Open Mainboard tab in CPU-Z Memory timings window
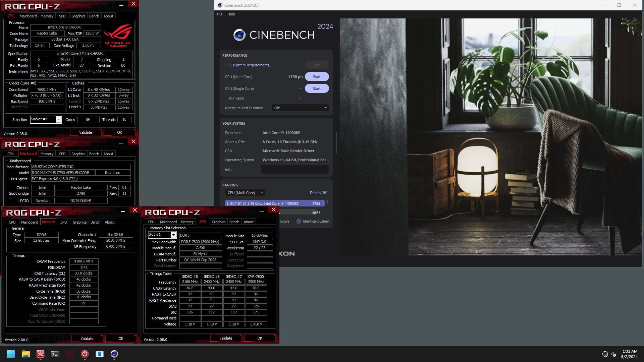This screenshot has height=362, width=644. [x=30, y=222]
